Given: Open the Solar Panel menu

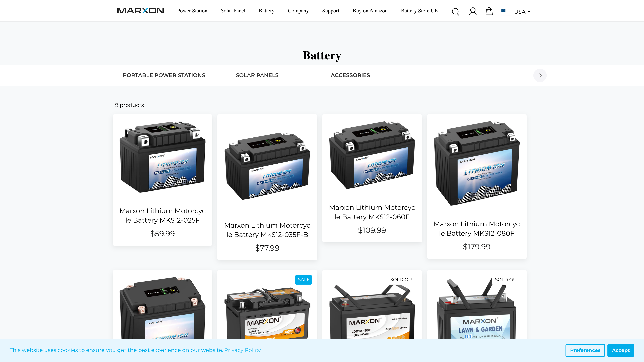Looking at the screenshot, I should pos(233,11).
